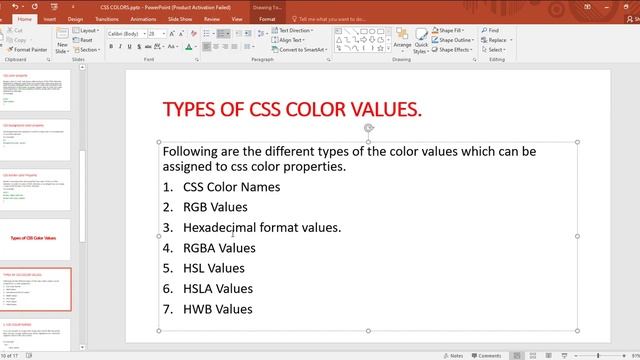
Task: Switch to the Animations tab
Action: (x=143, y=19)
